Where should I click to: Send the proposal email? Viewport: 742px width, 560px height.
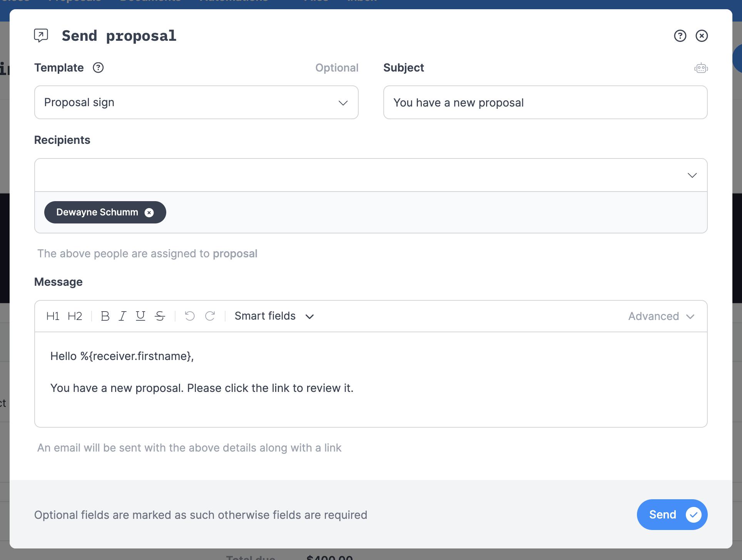[672, 514]
